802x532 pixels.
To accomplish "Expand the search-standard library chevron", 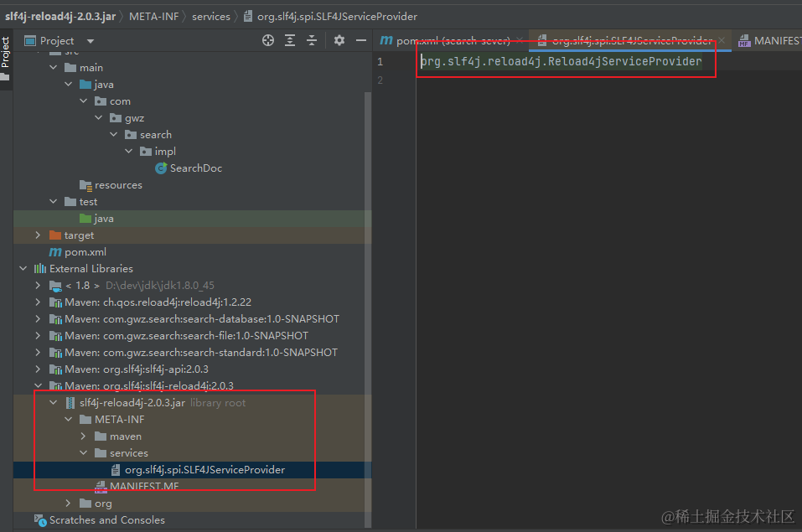I will [x=38, y=352].
